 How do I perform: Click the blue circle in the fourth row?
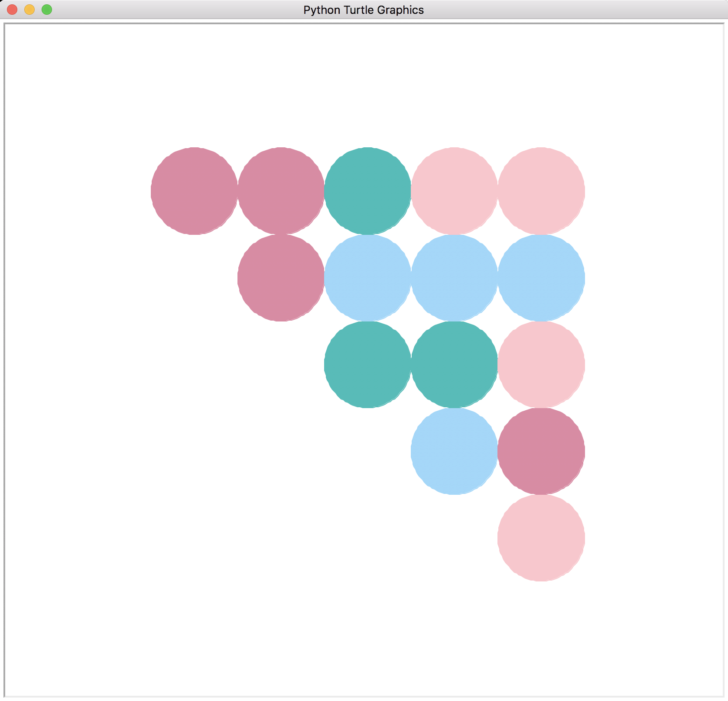tap(454, 451)
